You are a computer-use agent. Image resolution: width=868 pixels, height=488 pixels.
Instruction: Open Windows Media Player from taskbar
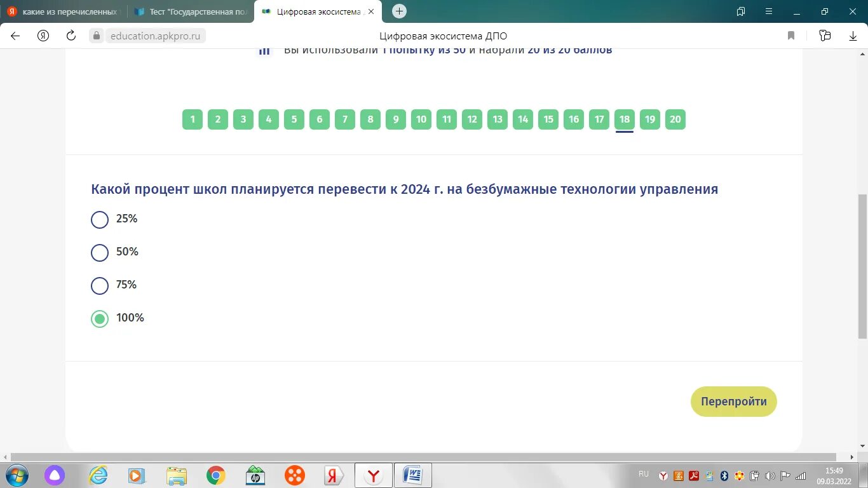tap(137, 475)
